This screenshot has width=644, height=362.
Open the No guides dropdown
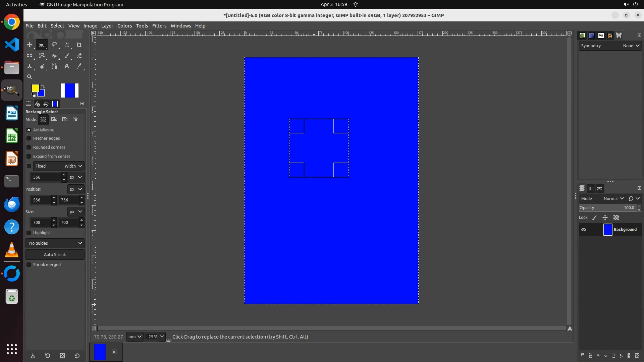coord(55,243)
